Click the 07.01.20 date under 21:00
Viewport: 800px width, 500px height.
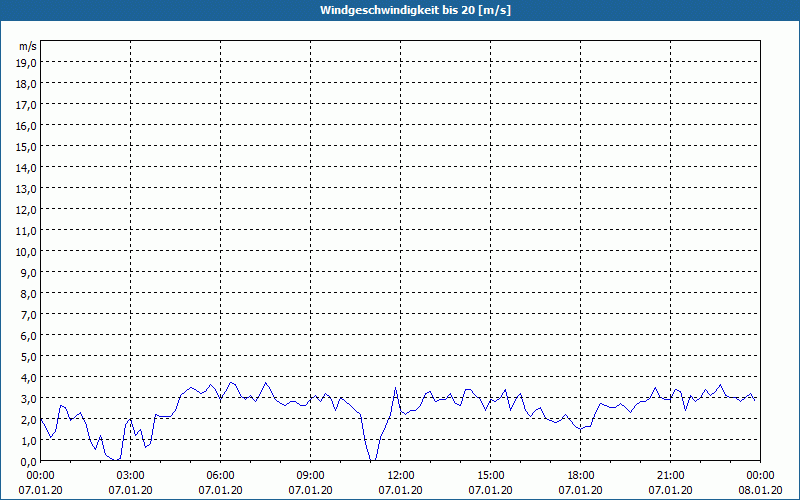click(670, 490)
